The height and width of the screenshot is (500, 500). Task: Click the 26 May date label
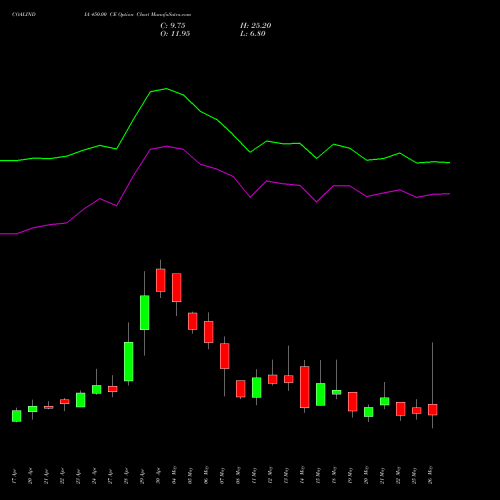tap(430, 475)
